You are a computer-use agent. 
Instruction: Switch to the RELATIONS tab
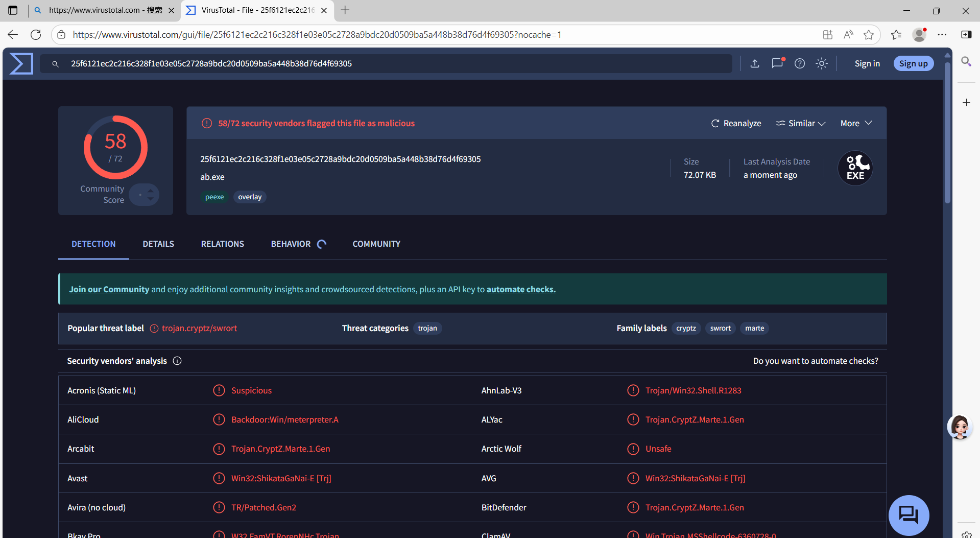(223, 244)
